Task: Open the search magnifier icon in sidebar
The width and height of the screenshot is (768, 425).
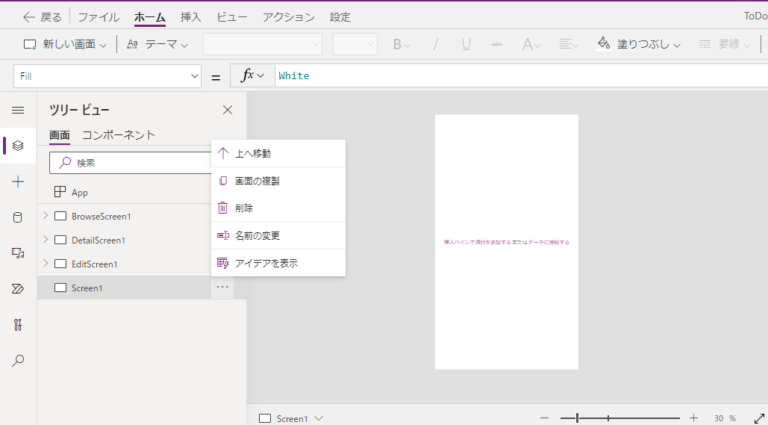Action: click(18, 361)
